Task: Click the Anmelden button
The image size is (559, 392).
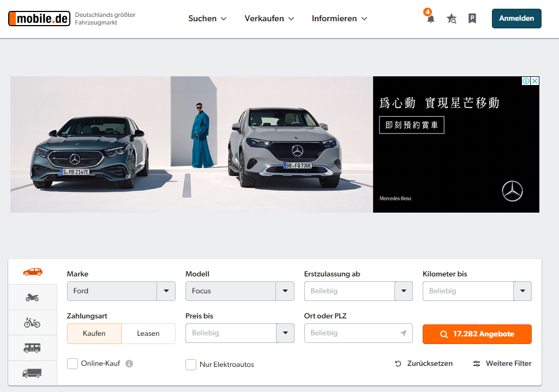Action: (x=516, y=19)
